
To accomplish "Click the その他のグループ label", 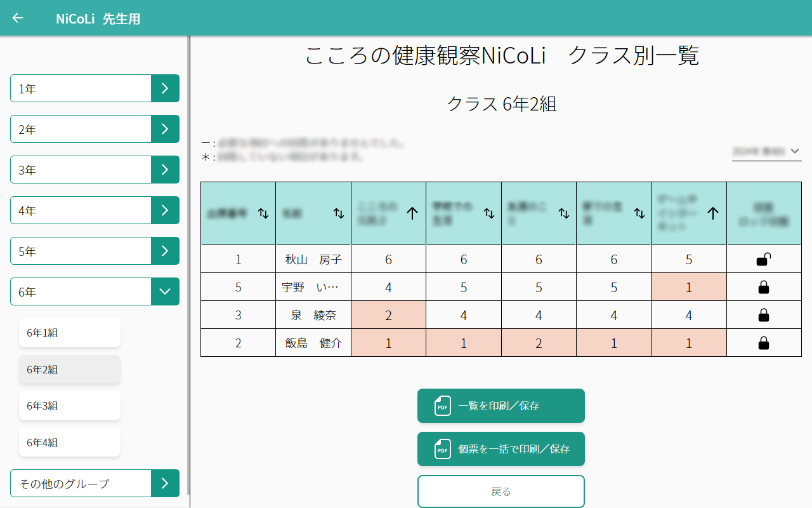I will pos(64,484).
